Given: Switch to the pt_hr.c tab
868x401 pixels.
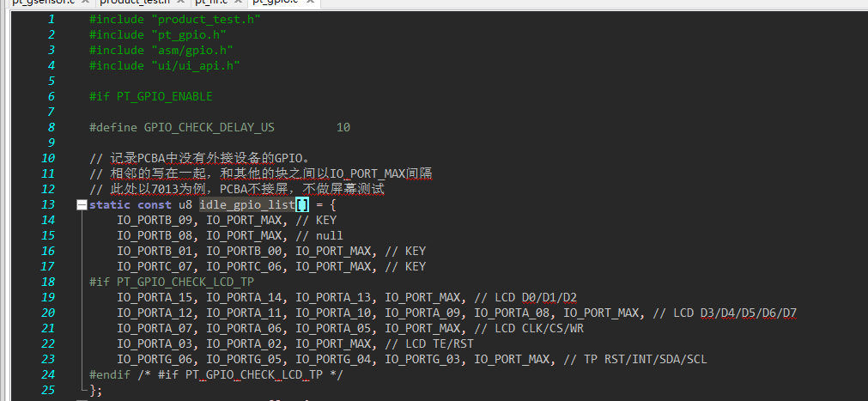Looking at the screenshot, I should pos(213,3).
